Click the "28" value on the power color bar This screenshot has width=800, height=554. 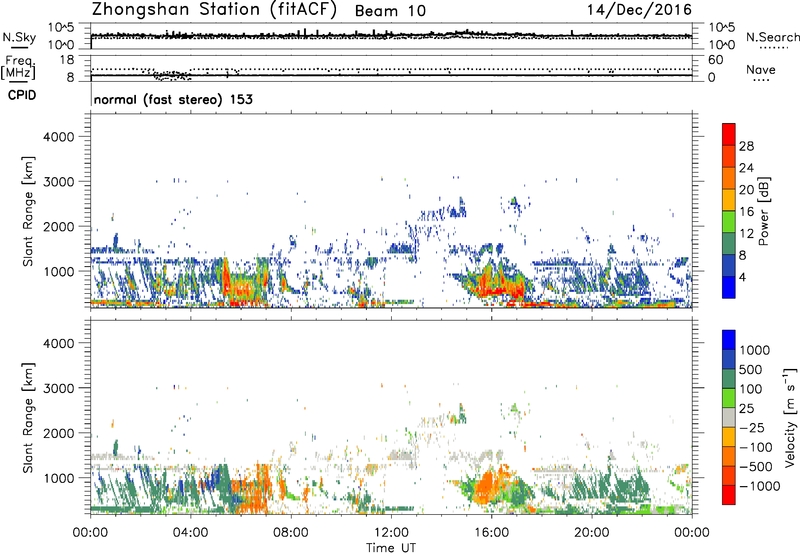point(746,146)
